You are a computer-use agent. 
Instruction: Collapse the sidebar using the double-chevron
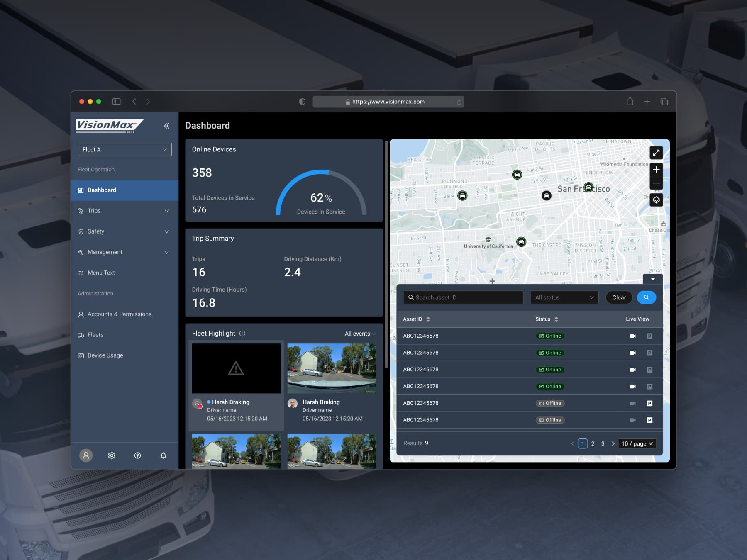167,125
